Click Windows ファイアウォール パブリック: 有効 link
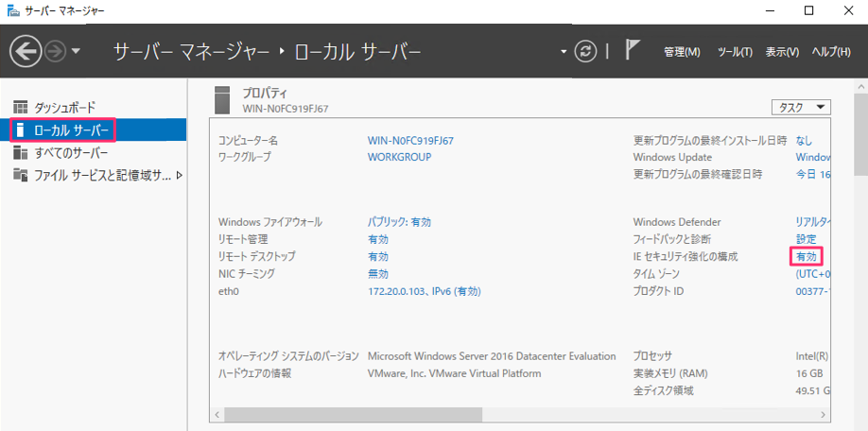The image size is (868, 431). click(x=400, y=222)
